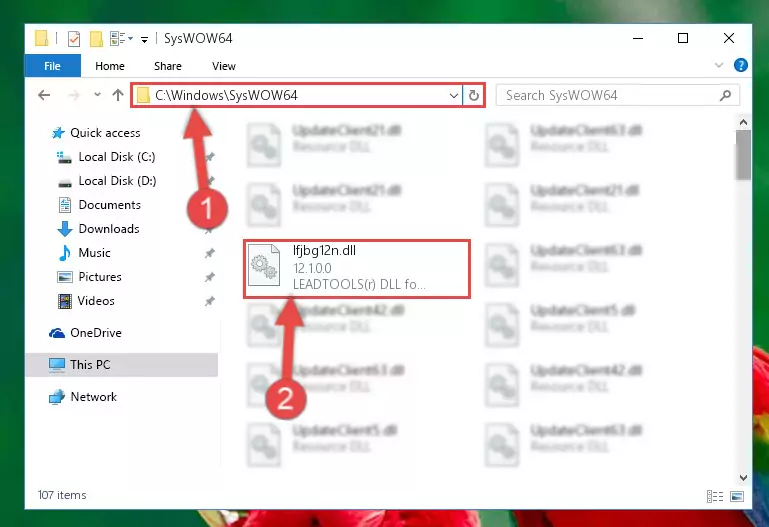
Task: Expand the ribbon with the chevron
Action: (x=719, y=65)
